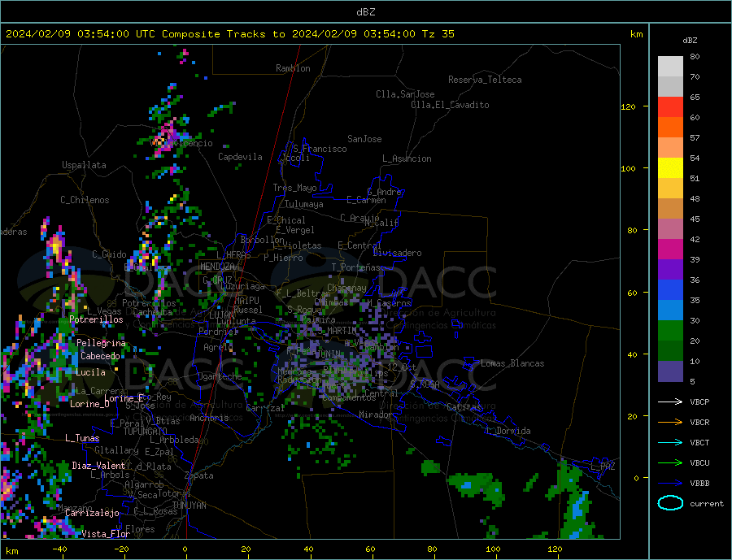732x560 pixels.
Task: Click the green VBCU arrow in legend
Action: (x=670, y=462)
